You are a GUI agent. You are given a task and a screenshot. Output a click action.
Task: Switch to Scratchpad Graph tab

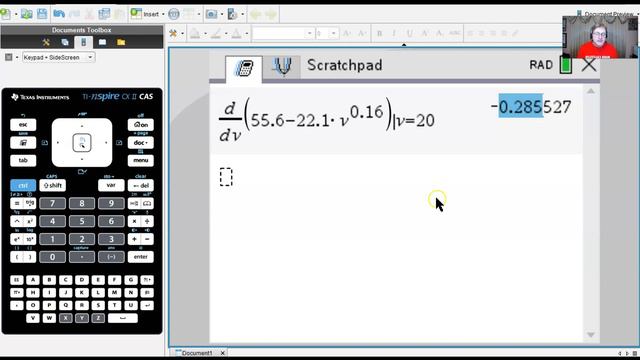point(282,67)
